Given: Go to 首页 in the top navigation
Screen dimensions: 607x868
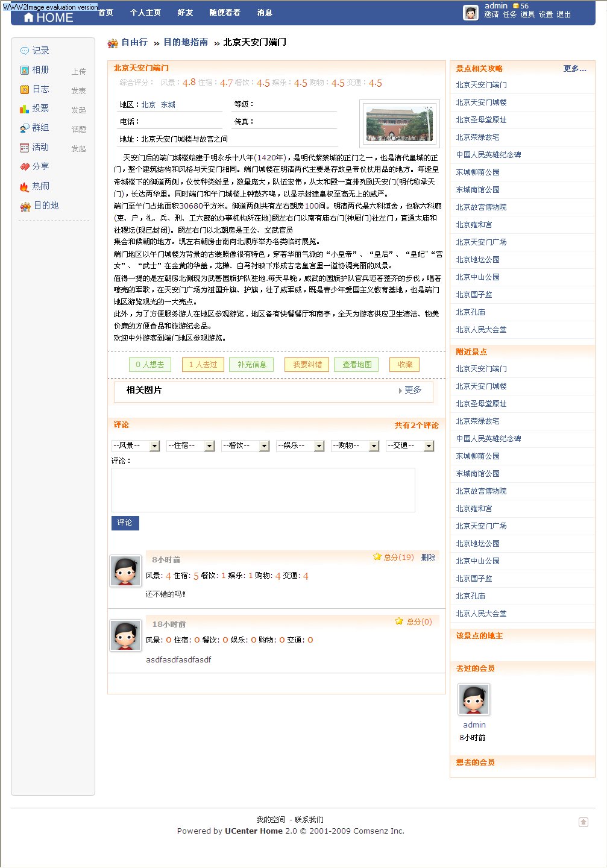Looking at the screenshot, I should pyautogui.click(x=106, y=13).
